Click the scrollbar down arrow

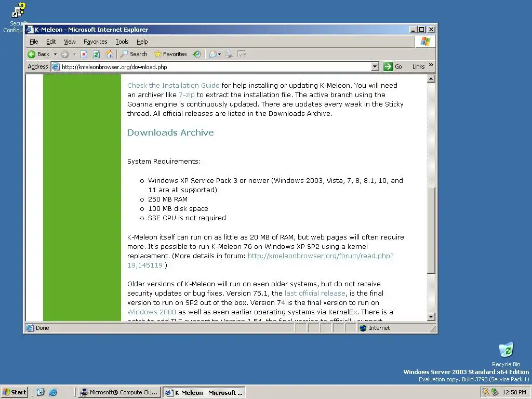coord(431,317)
